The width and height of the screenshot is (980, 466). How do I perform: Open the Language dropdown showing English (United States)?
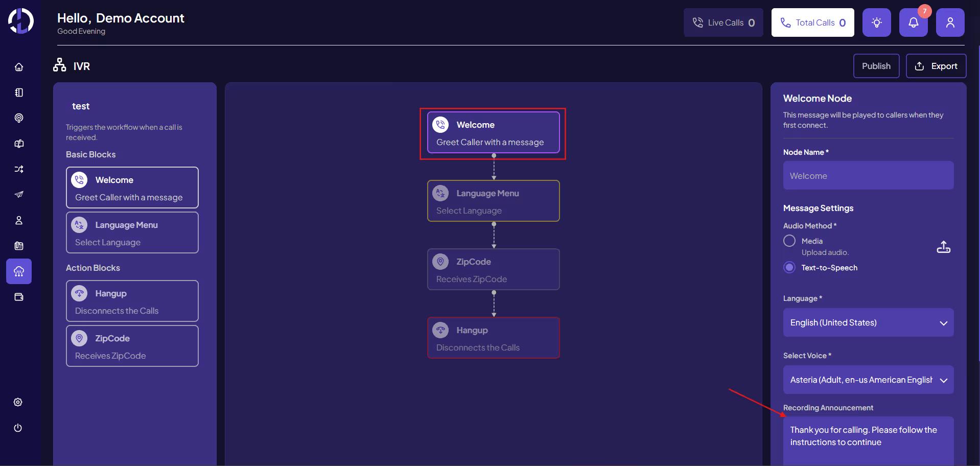click(x=868, y=322)
